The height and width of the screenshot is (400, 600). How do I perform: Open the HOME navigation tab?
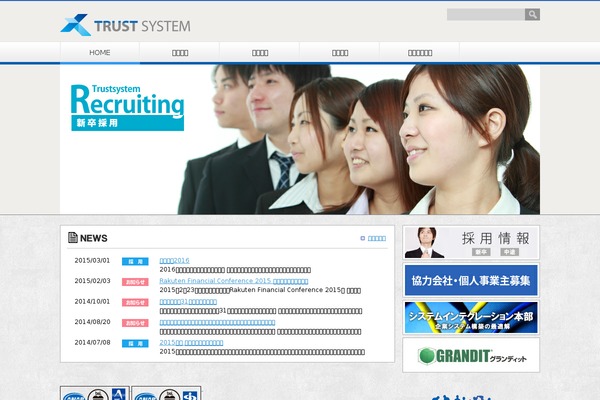click(x=100, y=52)
